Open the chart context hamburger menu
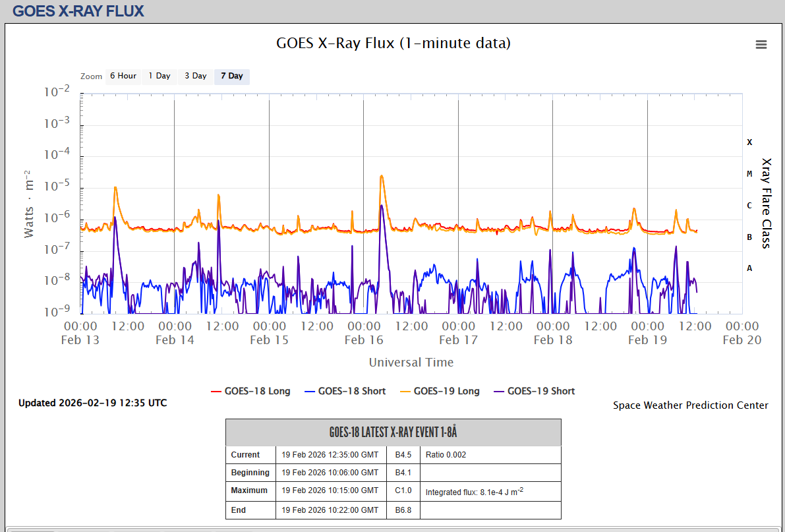Image resolution: width=785 pixels, height=532 pixels. point(761,44)
